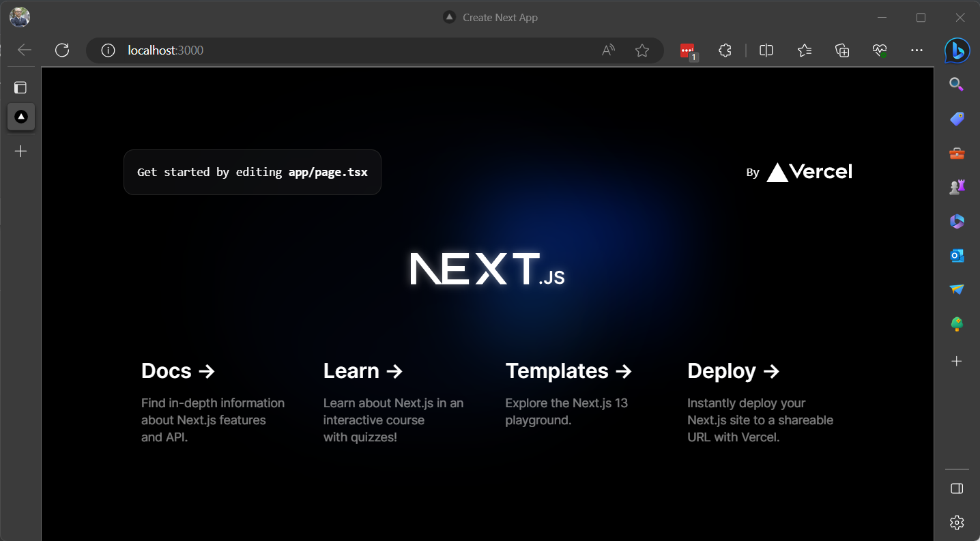Click the Next.js logo image
The image size is (980, 541).
pyautogui.click(x=487, y=269)
